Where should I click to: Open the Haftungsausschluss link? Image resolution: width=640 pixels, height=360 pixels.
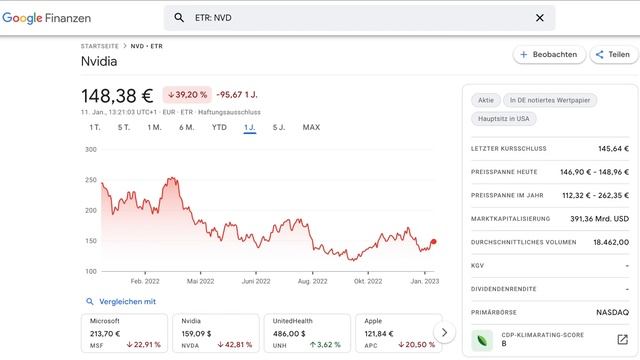pos(229,112)
